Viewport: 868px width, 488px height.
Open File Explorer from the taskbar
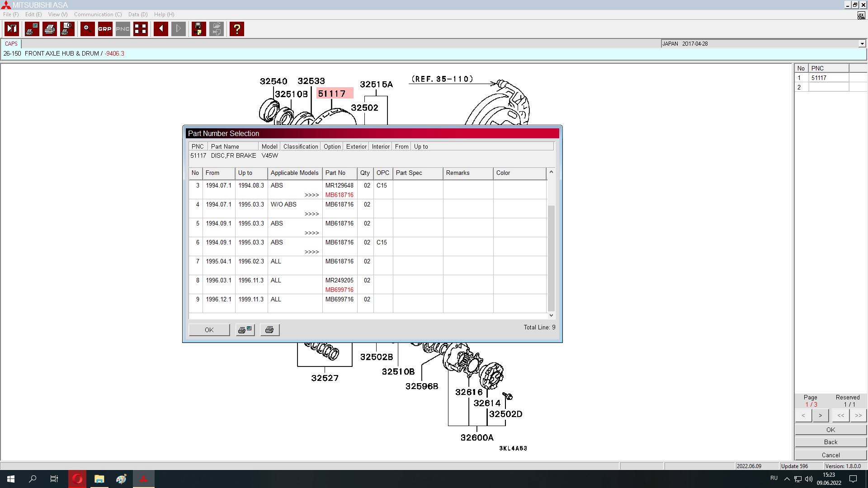[99, 479]
